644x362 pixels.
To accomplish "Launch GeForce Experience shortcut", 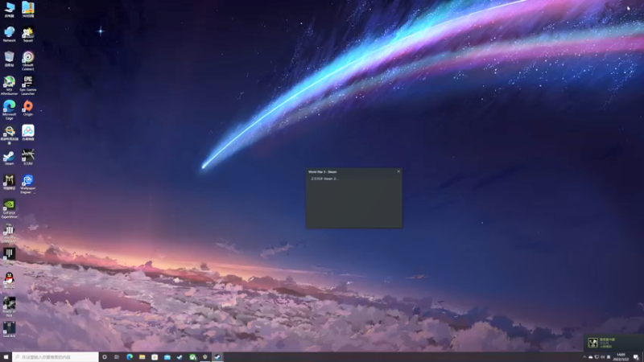I will pyautogui.click(x=9, y=208).
